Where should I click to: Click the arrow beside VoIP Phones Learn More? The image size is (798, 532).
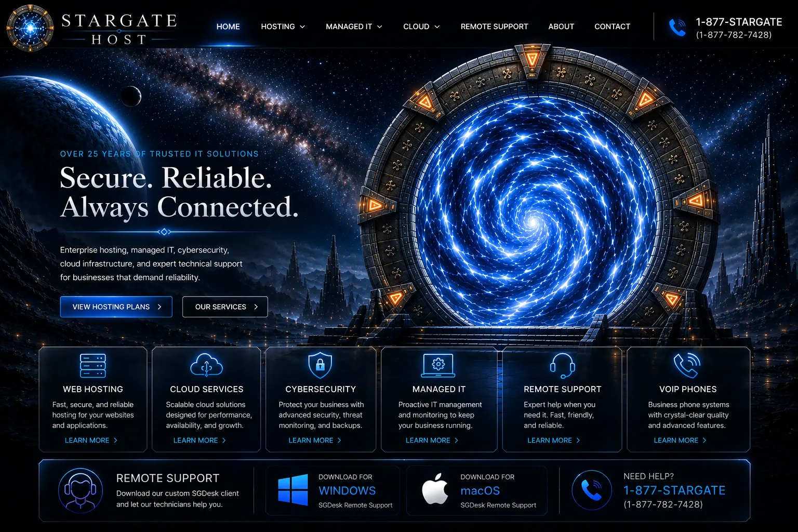(x=704, y=441)
